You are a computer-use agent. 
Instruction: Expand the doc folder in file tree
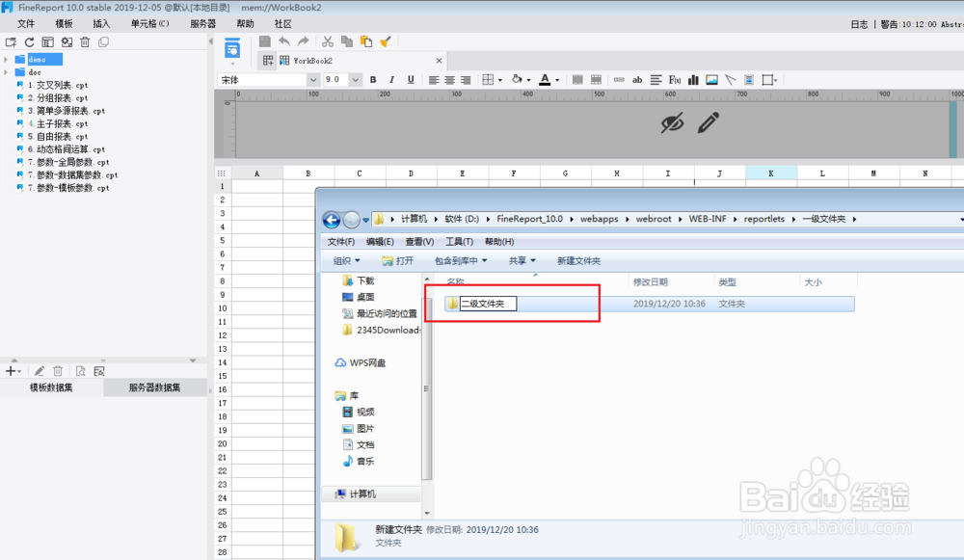(6, 72)
